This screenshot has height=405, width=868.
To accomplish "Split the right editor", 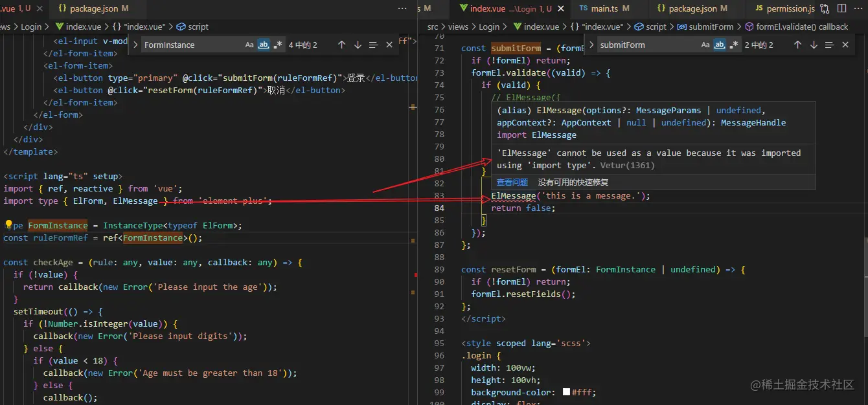I will pyautogui.click(x=842, y=8).
